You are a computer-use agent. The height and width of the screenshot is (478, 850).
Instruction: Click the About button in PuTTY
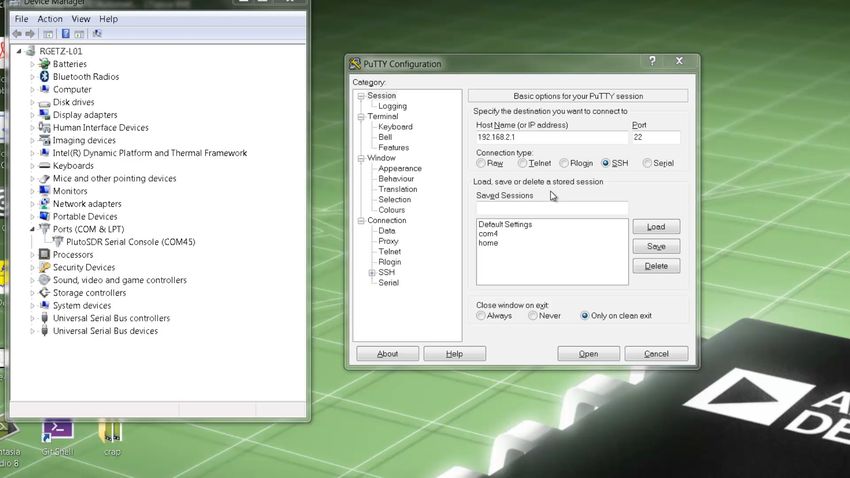coord(387,353)
